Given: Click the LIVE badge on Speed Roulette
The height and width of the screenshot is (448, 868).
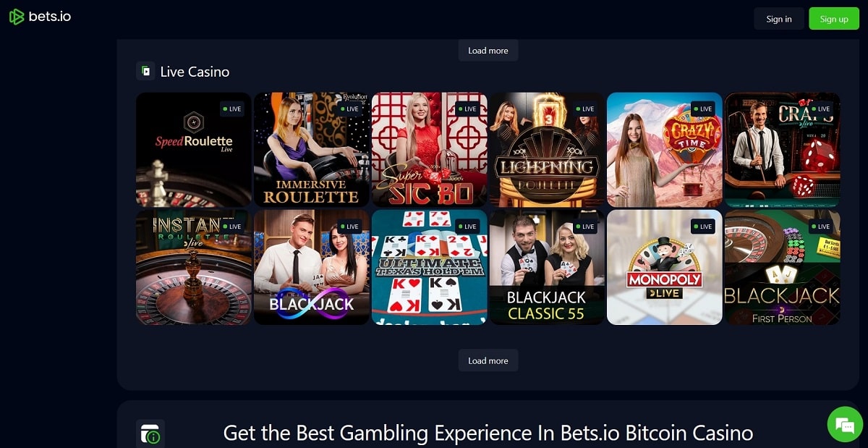Looking at the screenshot, I should pyautogui.click(x=232, y=109).
